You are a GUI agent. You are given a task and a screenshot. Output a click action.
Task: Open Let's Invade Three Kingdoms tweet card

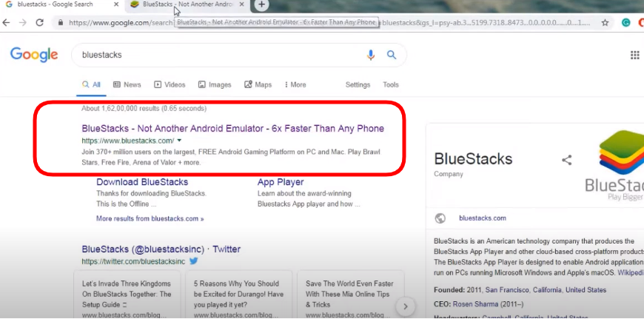click(x=127, y=294)
